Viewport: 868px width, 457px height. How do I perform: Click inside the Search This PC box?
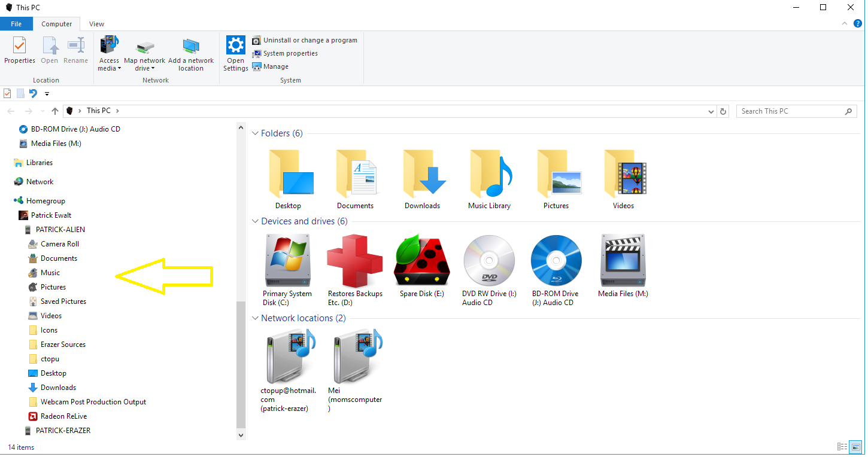click(x=790, y=111)
